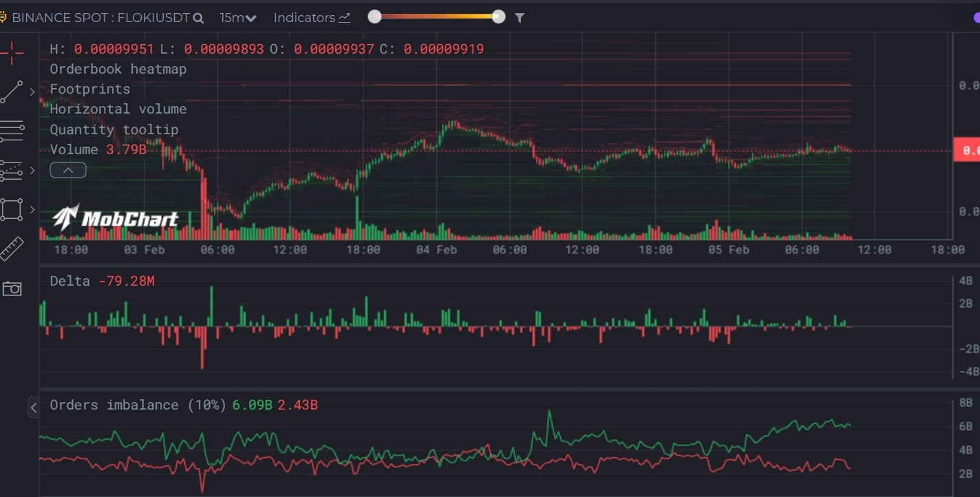
Task: Open the Indicators menu
Action: 312,18
